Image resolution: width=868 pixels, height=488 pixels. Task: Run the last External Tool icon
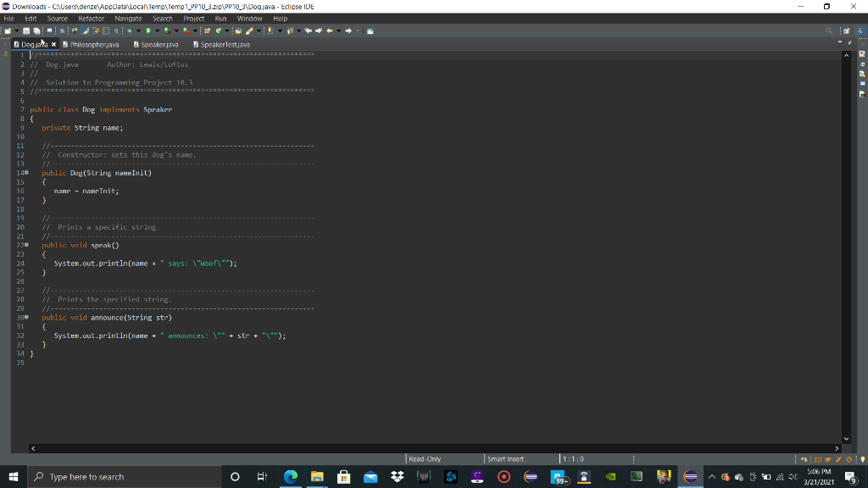point(186,31)
